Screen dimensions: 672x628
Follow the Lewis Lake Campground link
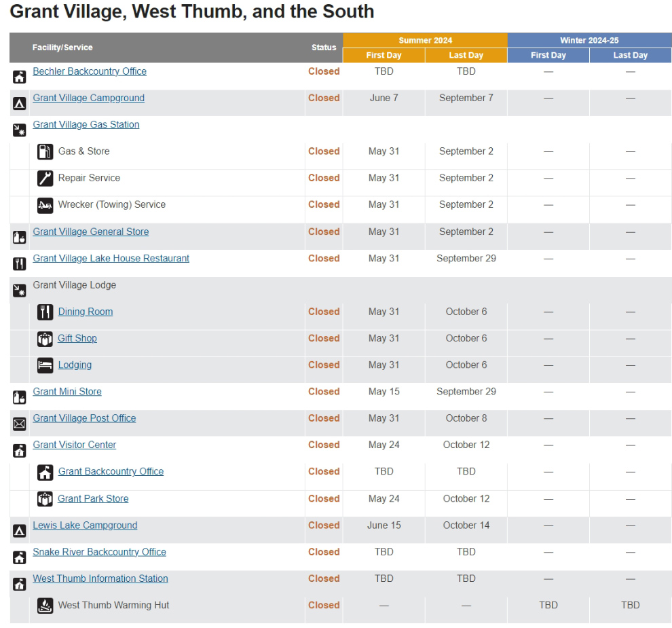click(85, 525)
